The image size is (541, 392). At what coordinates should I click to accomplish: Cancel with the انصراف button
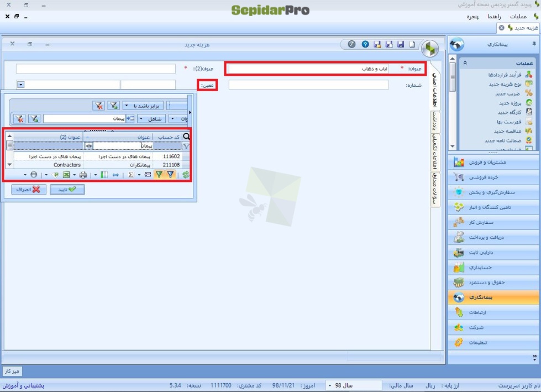[29, 190]
